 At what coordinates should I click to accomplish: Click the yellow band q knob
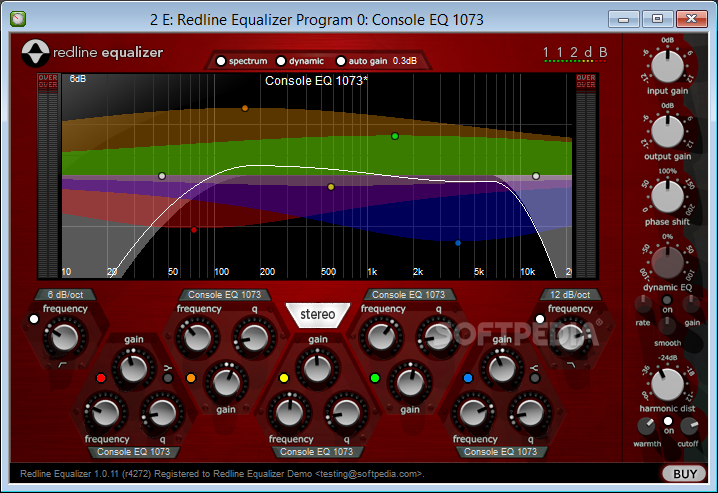pyautogui.click(x=346, y=413)
